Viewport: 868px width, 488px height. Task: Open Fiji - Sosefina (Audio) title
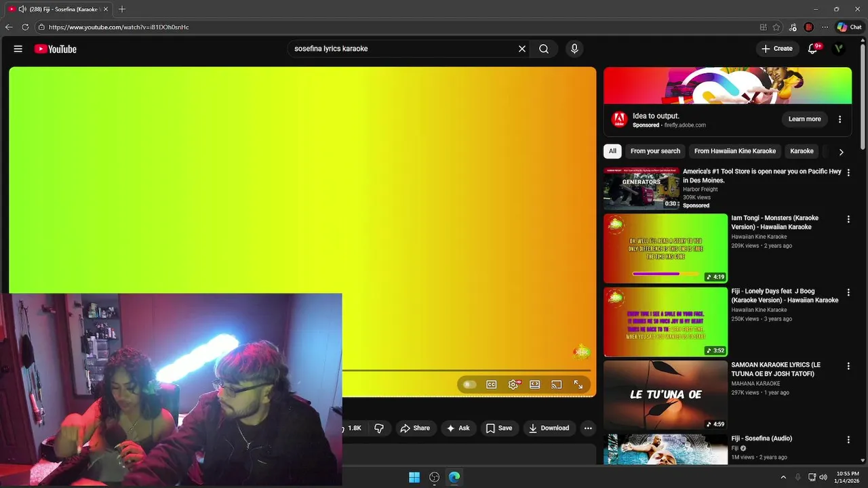coord(762,439)
